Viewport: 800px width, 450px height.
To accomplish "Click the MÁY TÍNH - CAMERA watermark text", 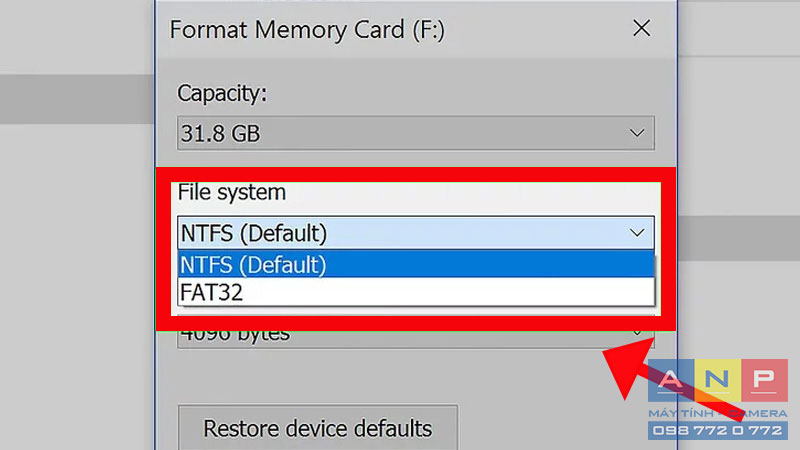I will point(717,413).
